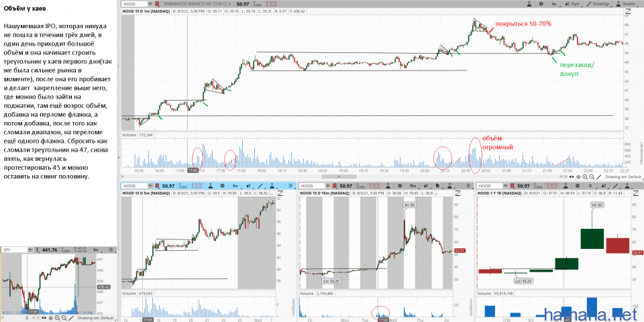Click HOOD symbol field in daily chart
This screenshot has height=322, width=644.
coord(490,186)
